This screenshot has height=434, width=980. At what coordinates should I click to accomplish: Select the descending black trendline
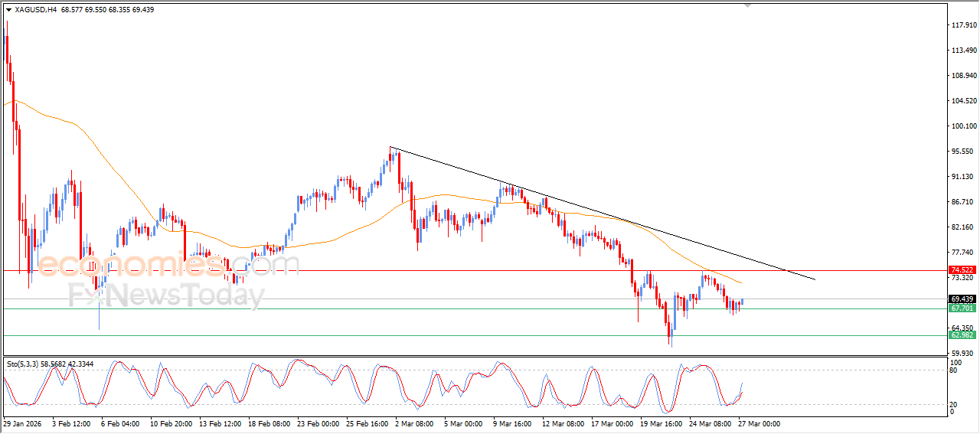pos(601,212)
